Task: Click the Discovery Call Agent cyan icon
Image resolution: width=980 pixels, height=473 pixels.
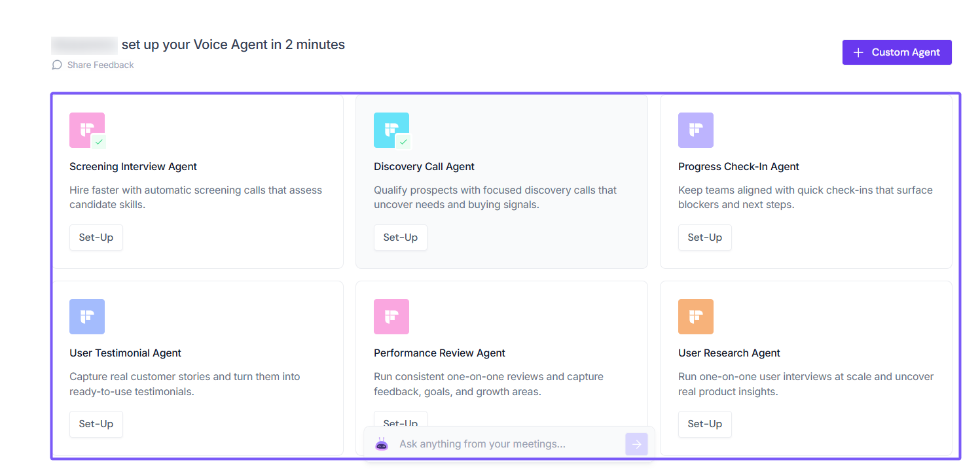Action: 390,128
